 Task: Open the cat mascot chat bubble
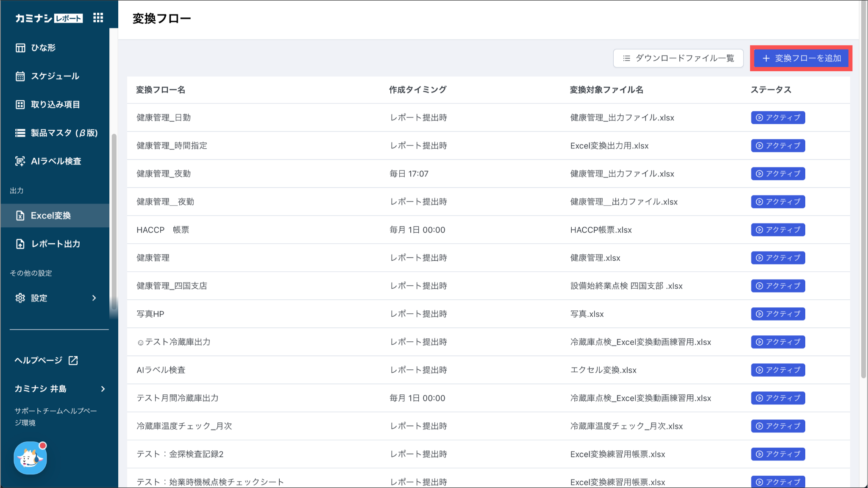30,458
